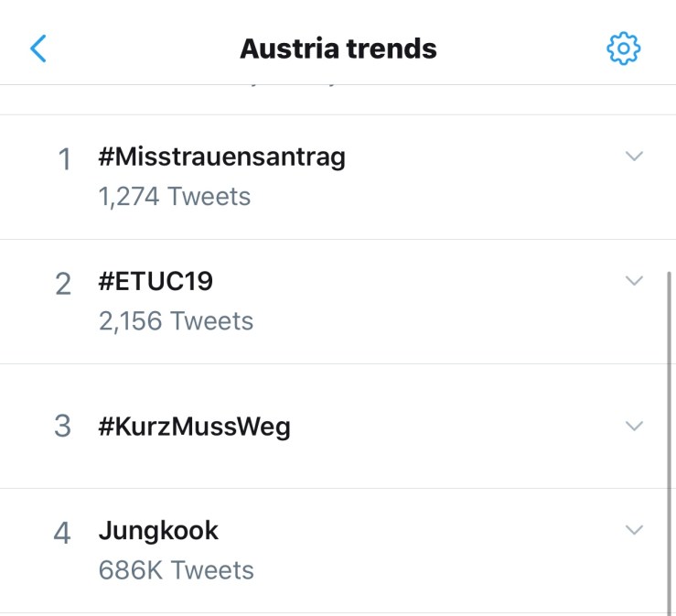Open the #Misstrauensantrag trending hashtag
Viewport: 676px width, 616px height.
click(x=221, y=157)
